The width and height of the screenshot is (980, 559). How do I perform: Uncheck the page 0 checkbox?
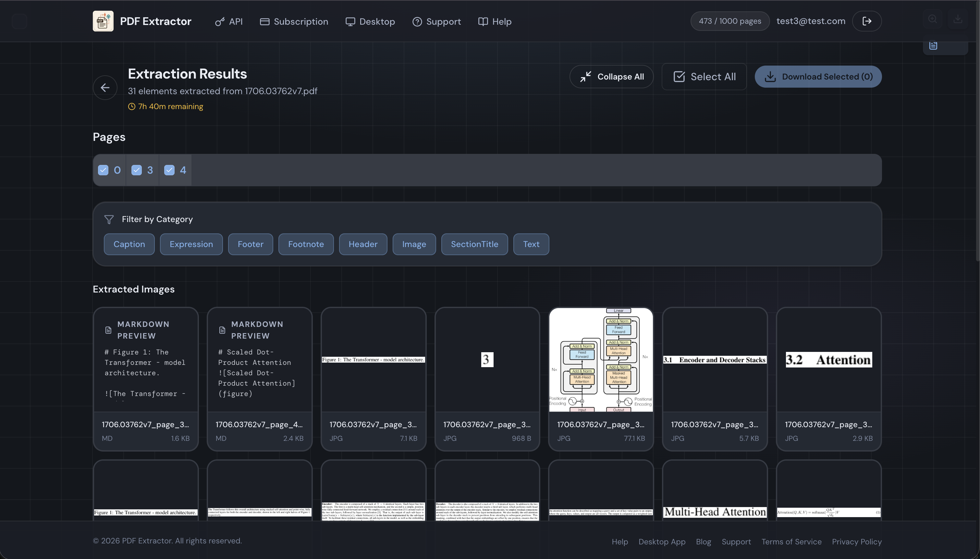point(103,170)
